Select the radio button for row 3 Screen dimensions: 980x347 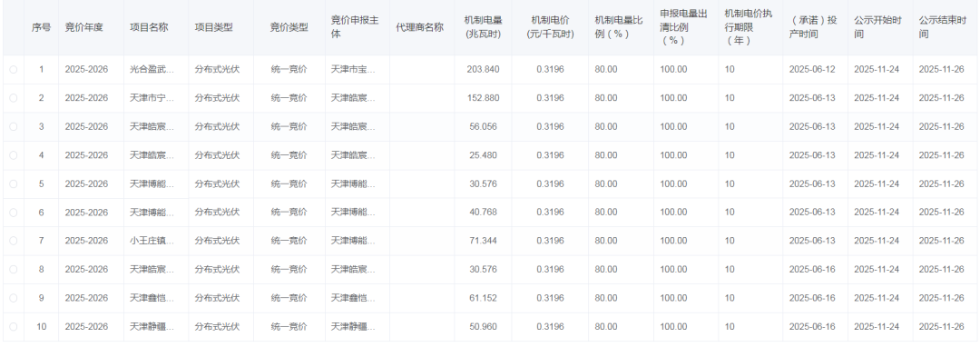pyautogui.click(x=13, y=127)
